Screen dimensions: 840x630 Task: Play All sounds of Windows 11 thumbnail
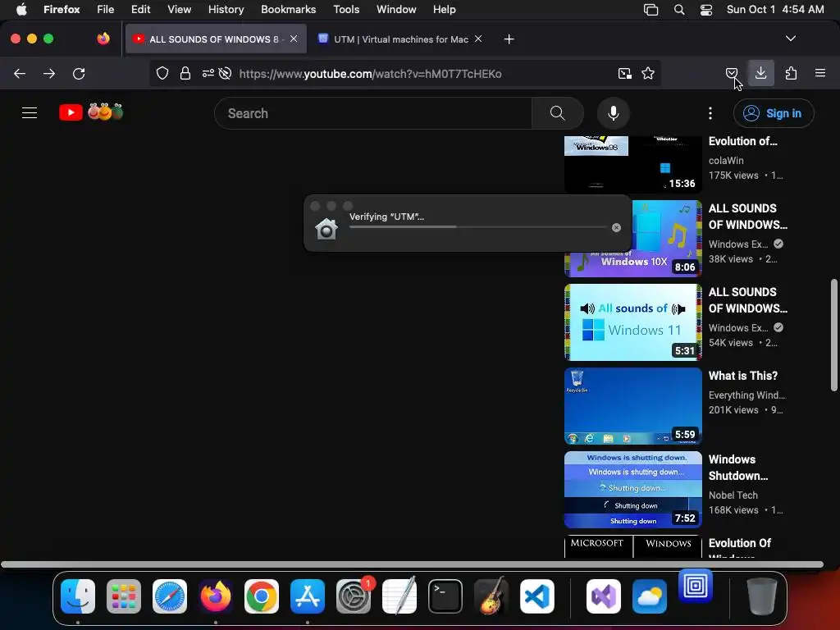633,322
